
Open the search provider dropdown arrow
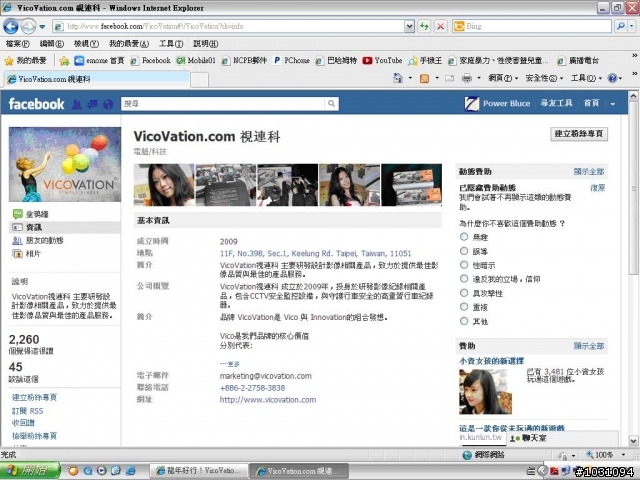pos(632,26)
